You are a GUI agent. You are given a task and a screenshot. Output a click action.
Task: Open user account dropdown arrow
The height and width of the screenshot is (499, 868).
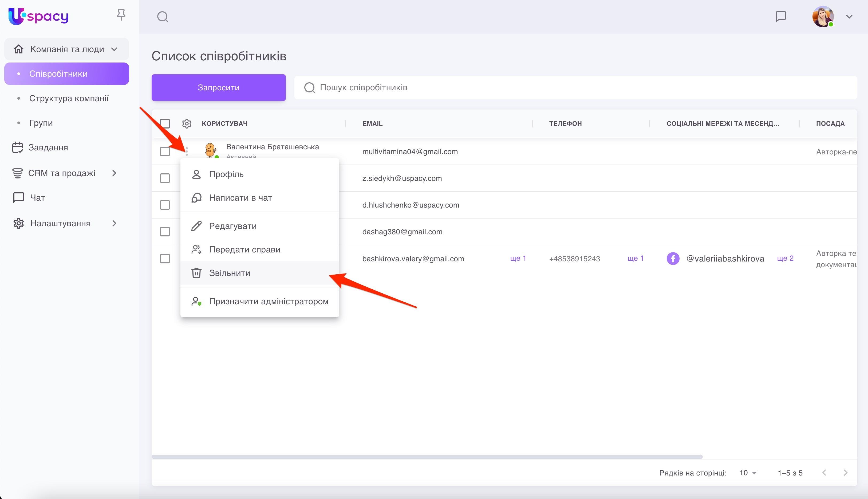849,17
